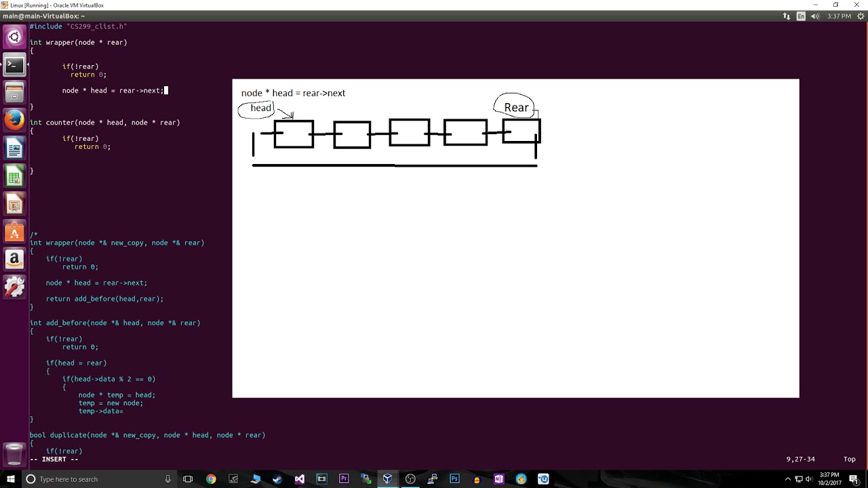Open LibreOffice Writer from launcher
Viewport: 868px width, 488px height.
(x=14, y=148)
